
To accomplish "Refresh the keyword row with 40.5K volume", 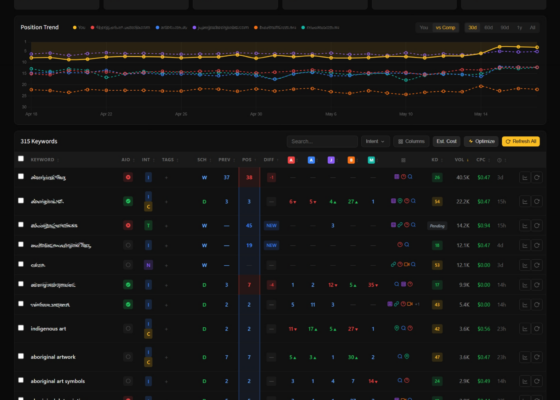I will [x=537, y=178].
